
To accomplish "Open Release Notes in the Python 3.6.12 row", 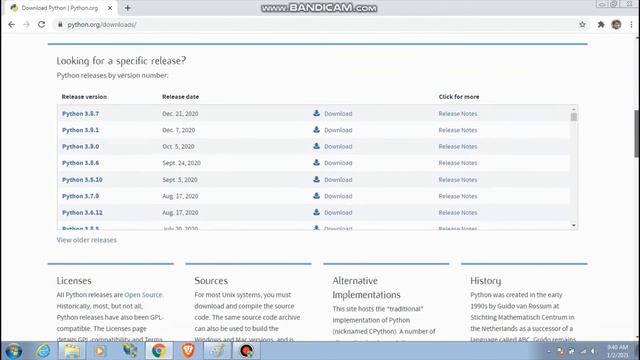I will [x=458, y=213].
